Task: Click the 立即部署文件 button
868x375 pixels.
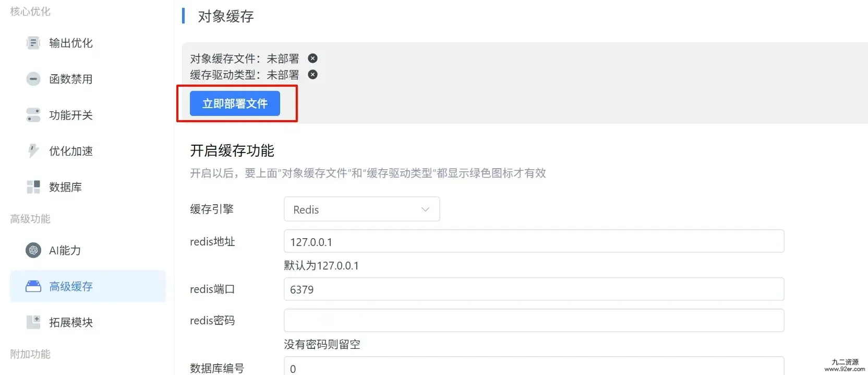Action: (x=235, y=103)
